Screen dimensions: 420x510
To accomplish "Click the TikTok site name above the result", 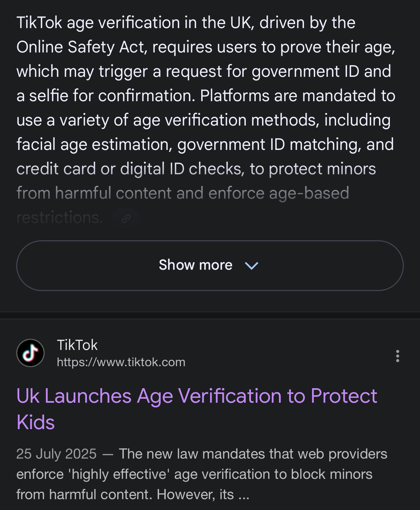I will 77,345.
